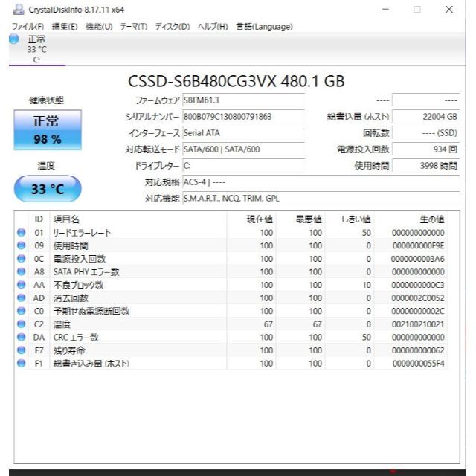Click the しきい値 column header

(x=350, y=219)
